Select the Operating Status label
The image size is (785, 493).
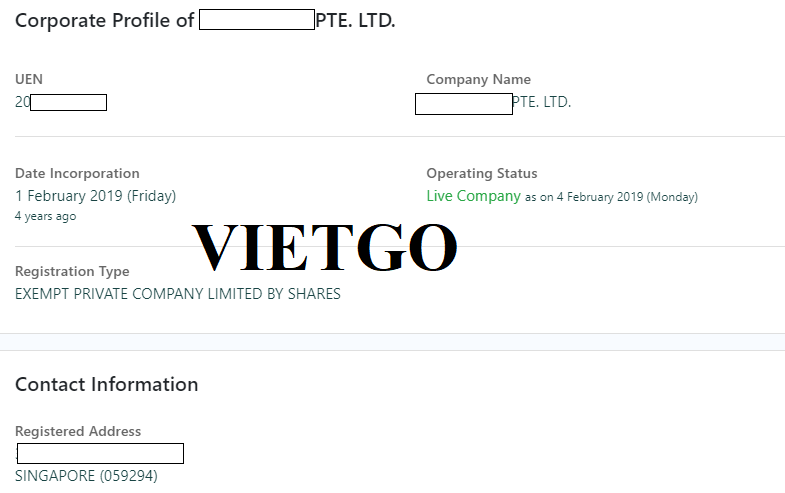point(482,173)
